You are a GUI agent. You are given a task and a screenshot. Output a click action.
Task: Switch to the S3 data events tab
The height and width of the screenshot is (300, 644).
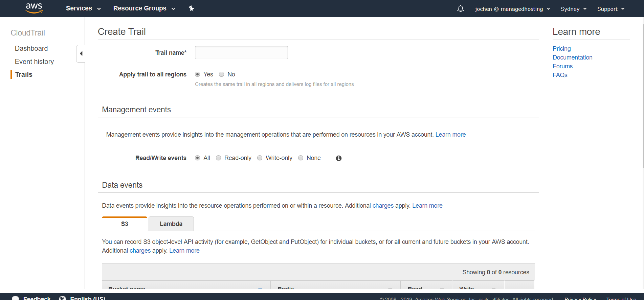125,224
